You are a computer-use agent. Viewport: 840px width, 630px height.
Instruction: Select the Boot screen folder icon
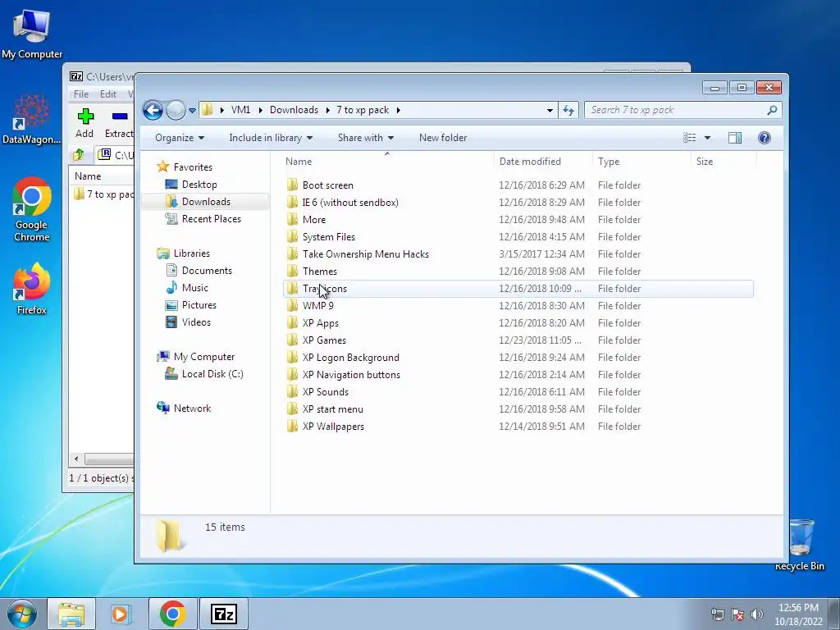coord(292,185)
